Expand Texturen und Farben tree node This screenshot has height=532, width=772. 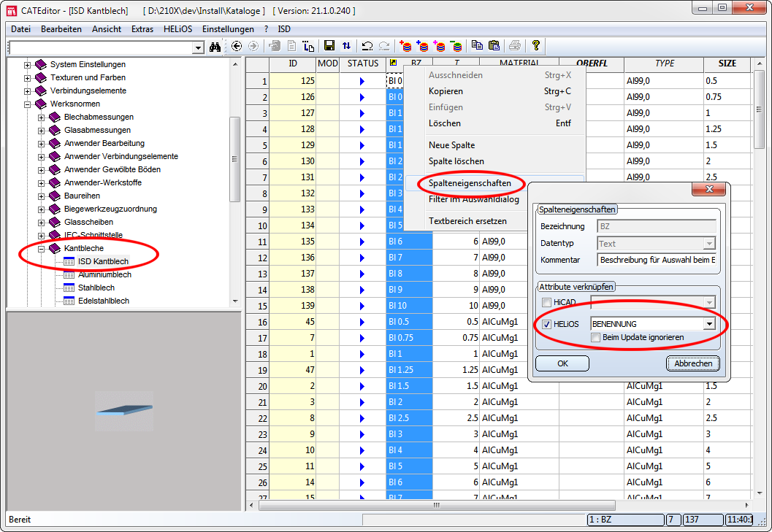click(x=28, y=78)
